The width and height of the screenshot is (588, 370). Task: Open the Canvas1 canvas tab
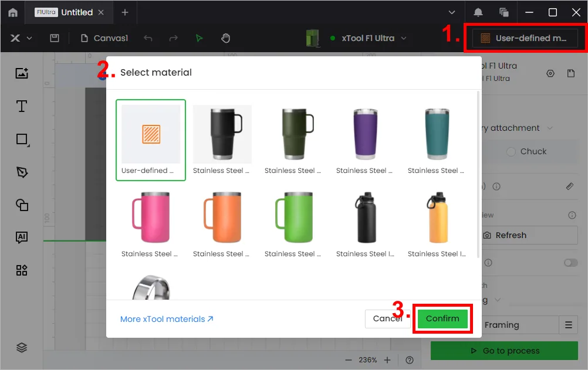104,38
